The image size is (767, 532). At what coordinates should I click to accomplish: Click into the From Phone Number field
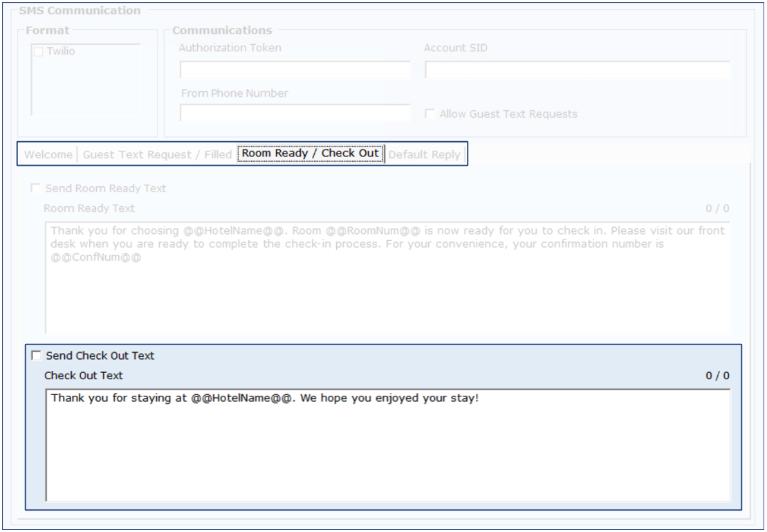(295, 113)
